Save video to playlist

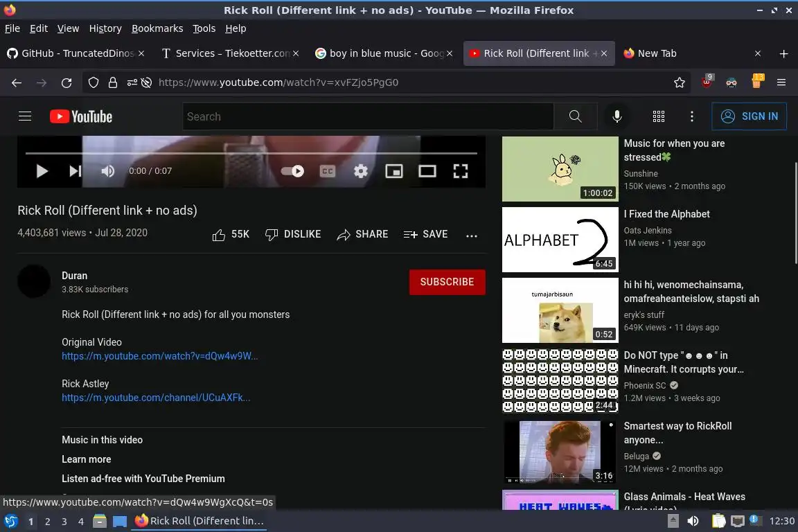click(425, 234)
